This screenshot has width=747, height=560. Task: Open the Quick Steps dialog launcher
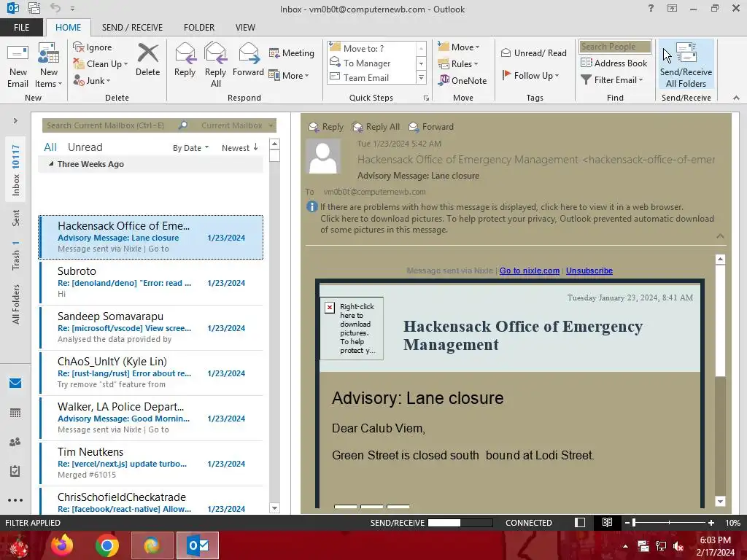click(x=426, y=98)
